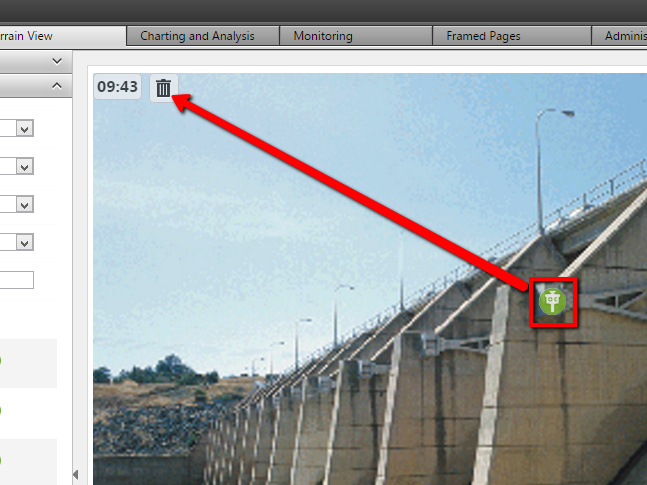Click the trash can delete icon
This screenshot has width=647, height=485.
click(163, 88)
